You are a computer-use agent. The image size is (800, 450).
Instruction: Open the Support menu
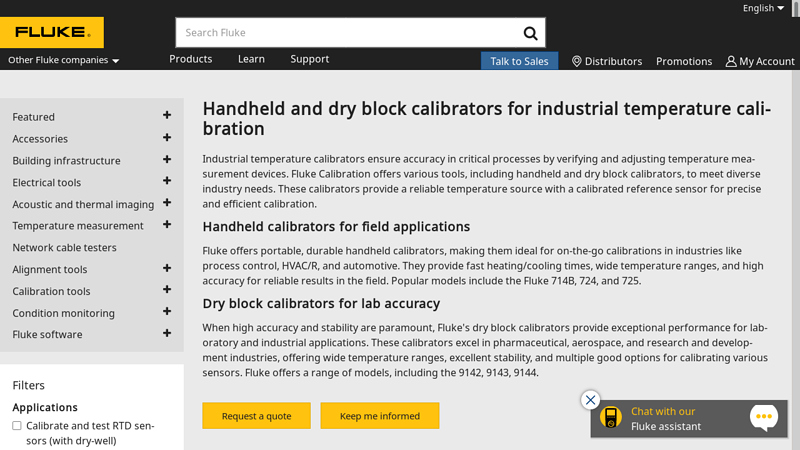click(310, 59)
